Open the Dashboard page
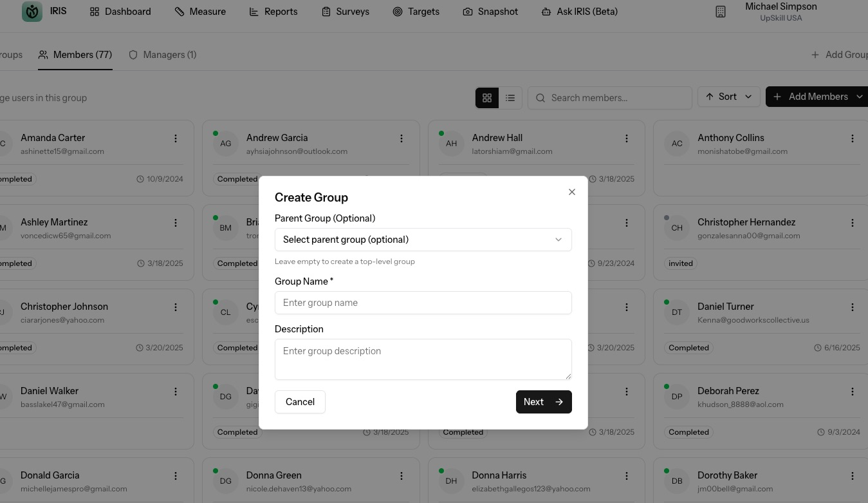 point(120,12)
